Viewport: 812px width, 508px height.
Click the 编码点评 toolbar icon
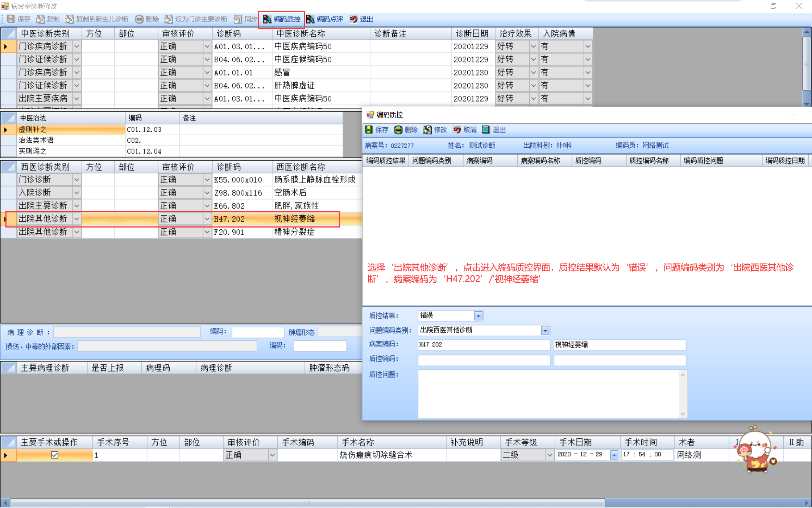[310, 19]
